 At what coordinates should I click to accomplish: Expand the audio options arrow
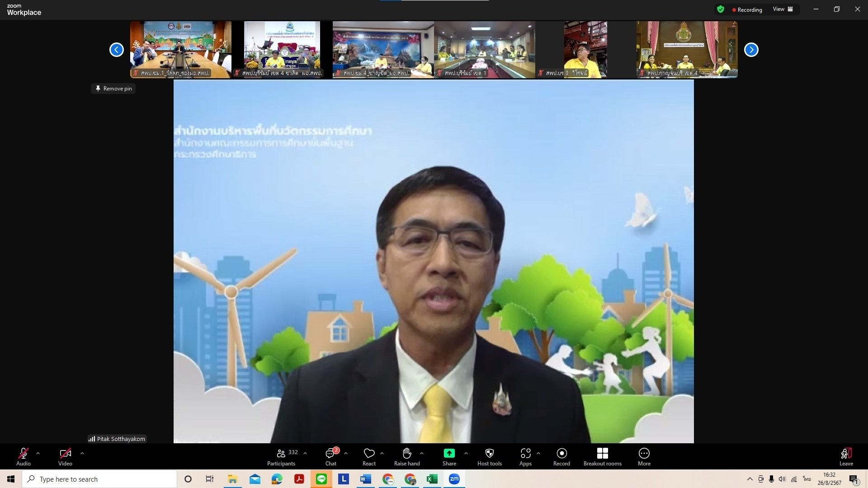tap(38, 453)
